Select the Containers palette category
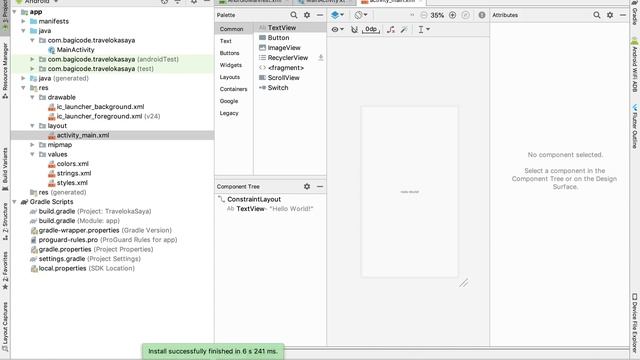640x360 pixels. click(x=233, y=89)
